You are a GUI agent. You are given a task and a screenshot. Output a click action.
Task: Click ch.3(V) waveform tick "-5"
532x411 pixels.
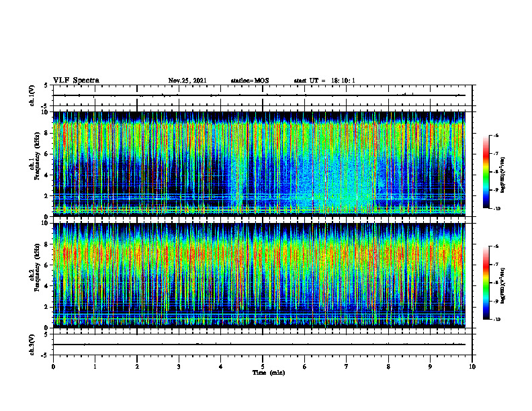(x=45, y=355)
